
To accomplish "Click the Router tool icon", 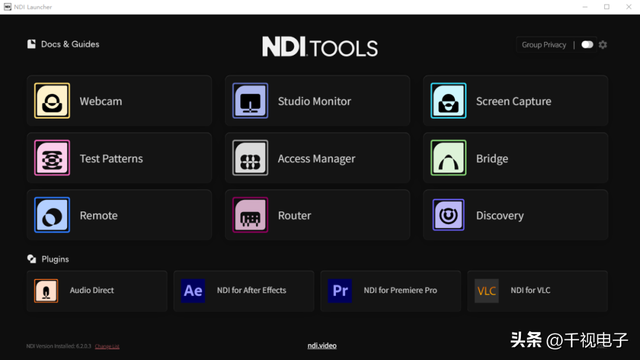I will 250,215.
